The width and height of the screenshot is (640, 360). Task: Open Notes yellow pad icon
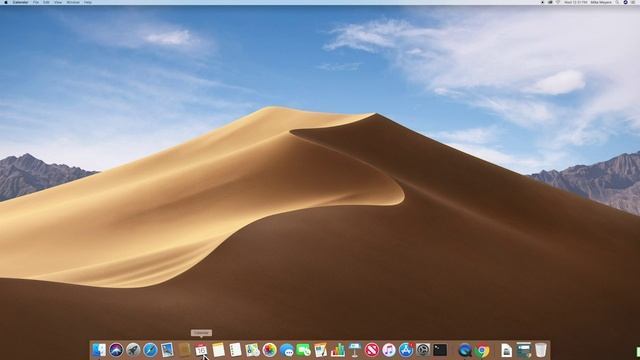pyautogui.click(x=218, y=350)
